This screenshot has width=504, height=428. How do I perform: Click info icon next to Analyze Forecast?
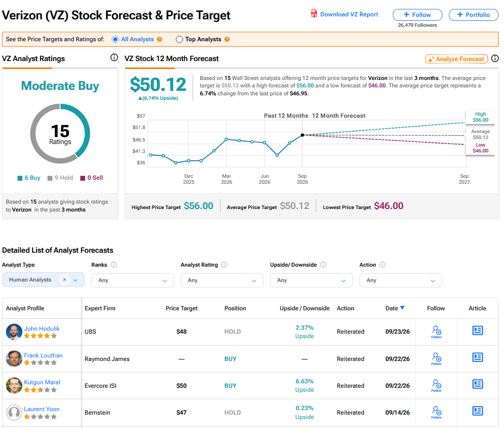click(x=495, y=59)
